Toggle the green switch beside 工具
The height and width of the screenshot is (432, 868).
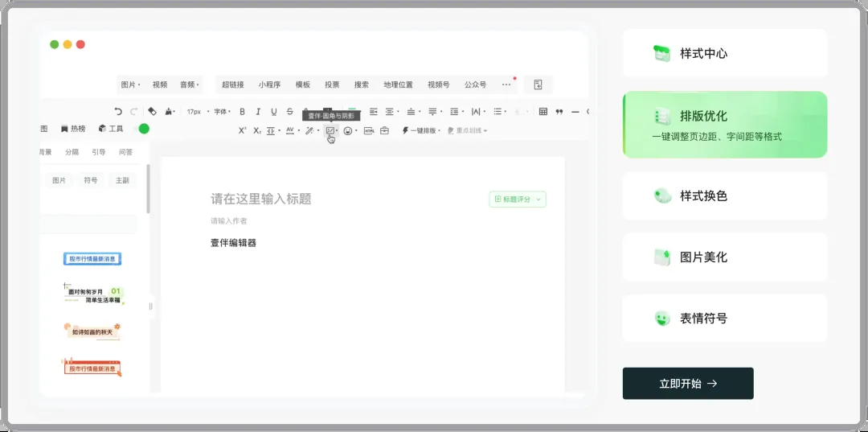[x=144, y=129]
